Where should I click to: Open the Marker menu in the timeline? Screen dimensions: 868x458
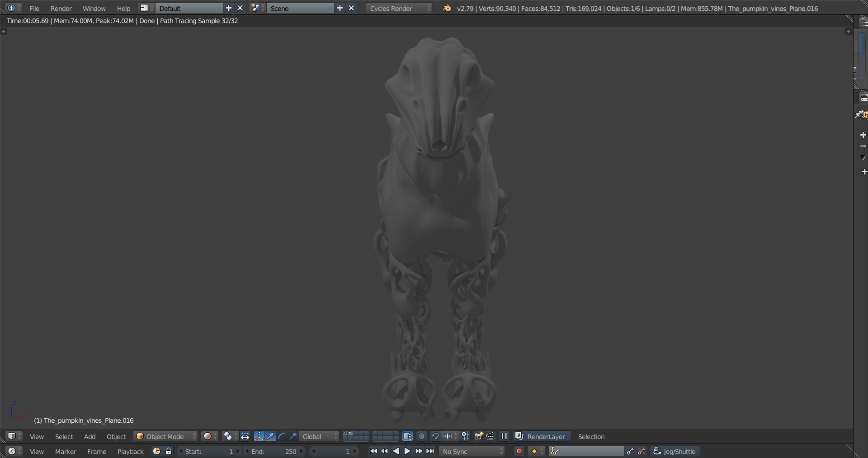click(66, 451)
